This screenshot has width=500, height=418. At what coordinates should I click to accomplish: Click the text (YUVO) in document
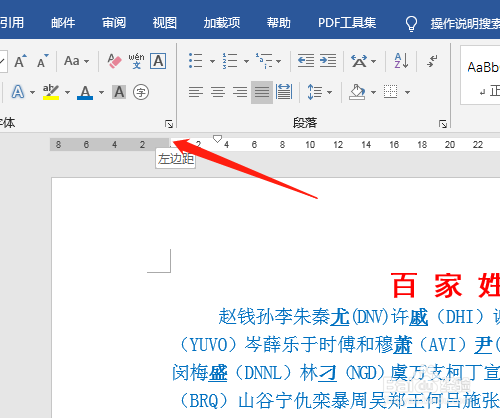(x=208, y=345)
